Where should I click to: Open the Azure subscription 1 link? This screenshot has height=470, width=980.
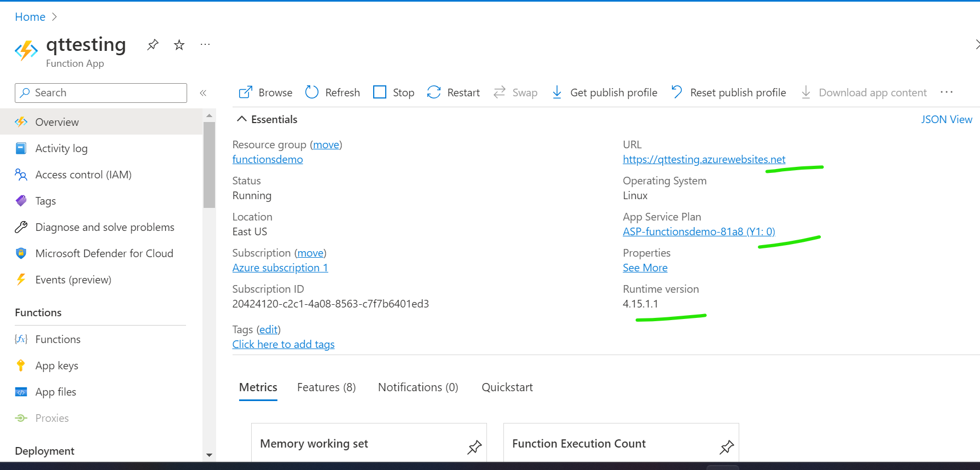(280, 268)
